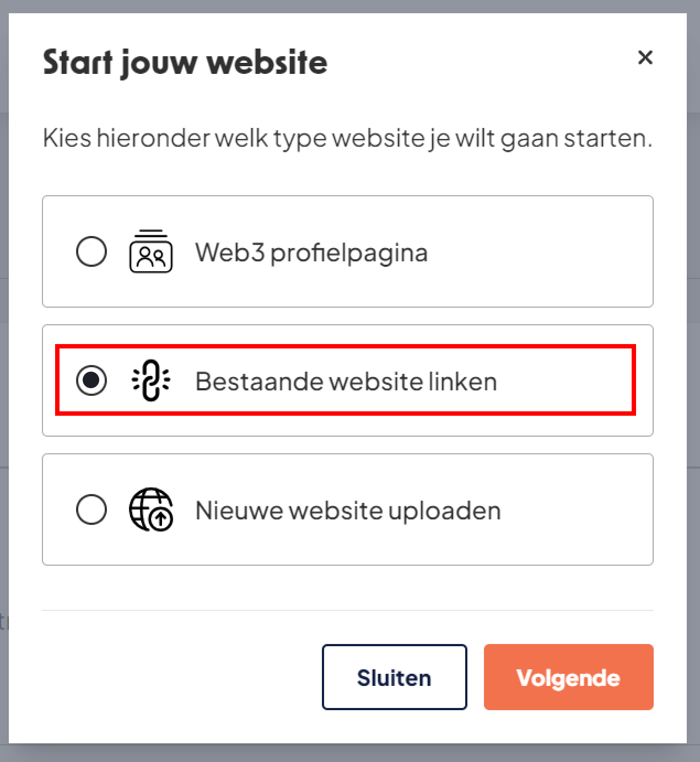Click the Kies hieronder instruction text
The width and height of the screenshot is (700, 762).
point(347,138)
